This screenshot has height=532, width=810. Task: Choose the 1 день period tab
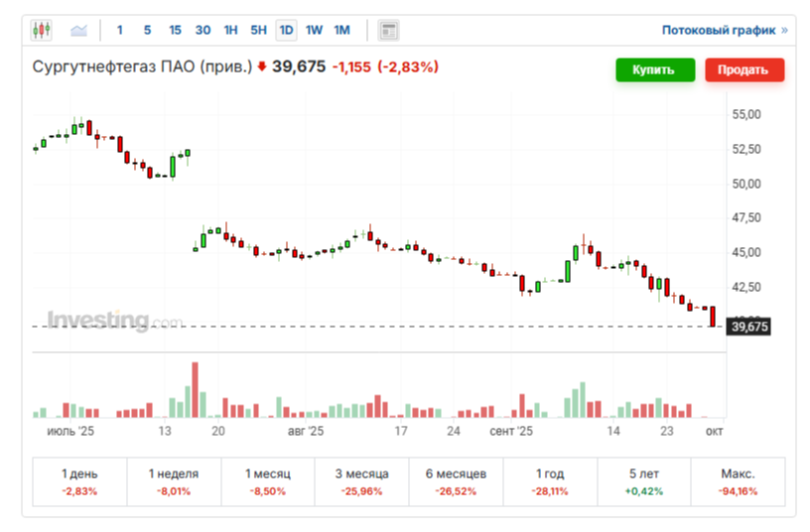coord(79,481)
